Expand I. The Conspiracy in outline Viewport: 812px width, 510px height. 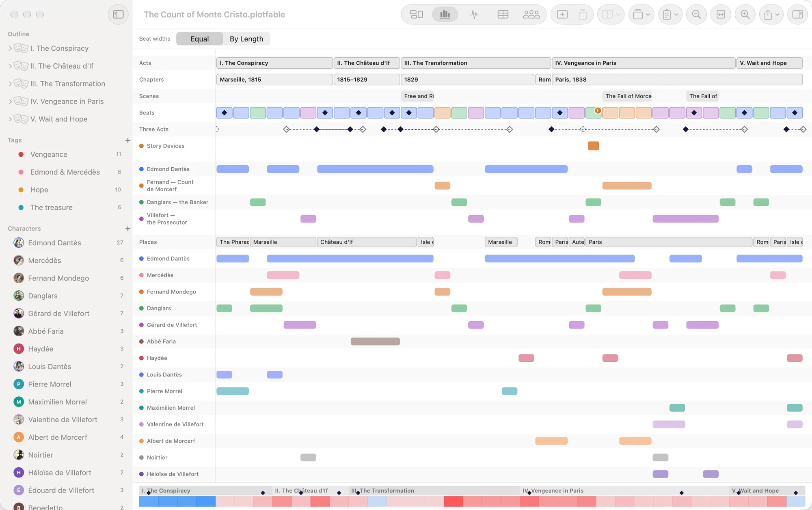[10, 48]
